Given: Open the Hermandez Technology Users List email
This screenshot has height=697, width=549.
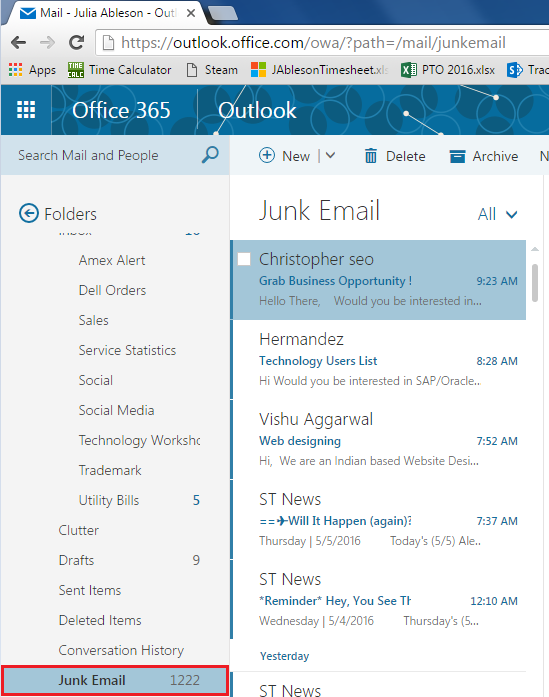Looking at the screenshot, I should (379, 360).
